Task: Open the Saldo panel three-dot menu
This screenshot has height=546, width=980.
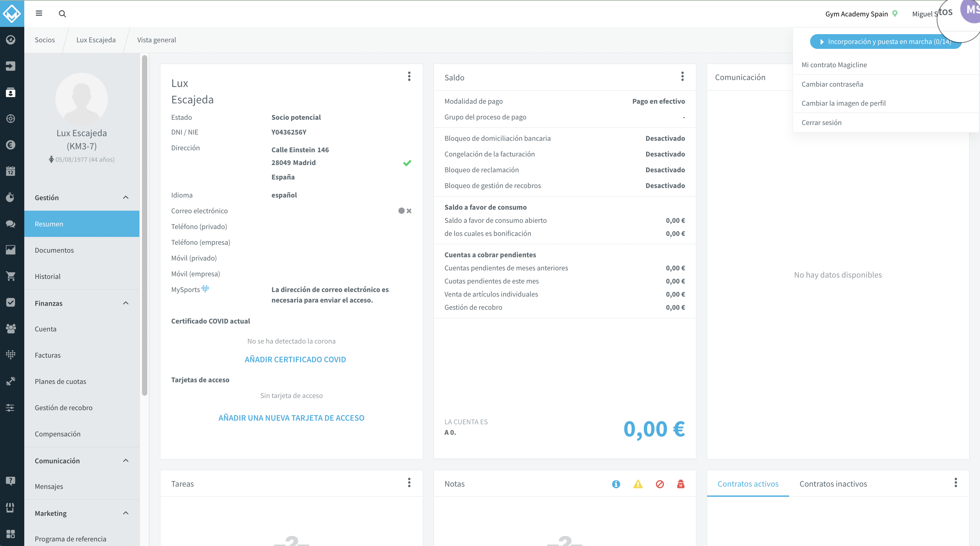Action: (683, 76)
